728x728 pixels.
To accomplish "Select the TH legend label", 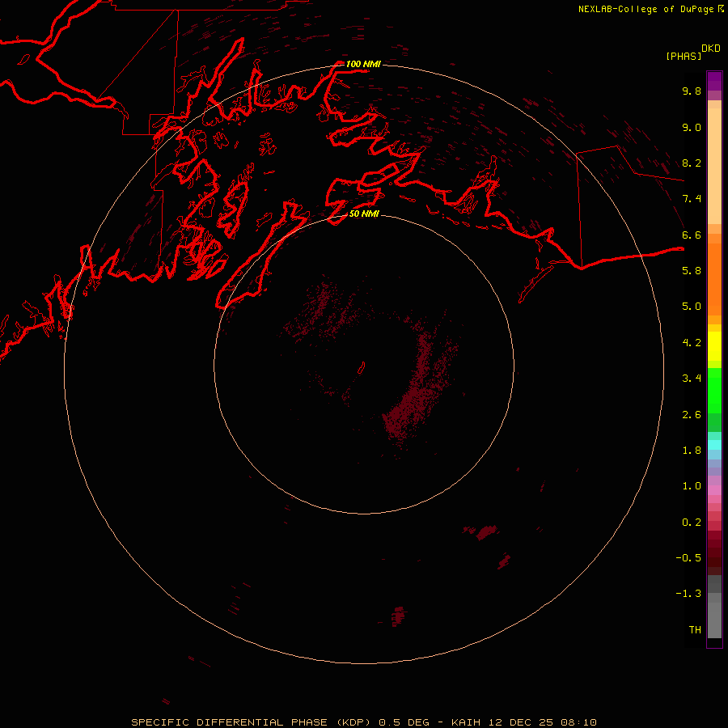I will 695,630.
